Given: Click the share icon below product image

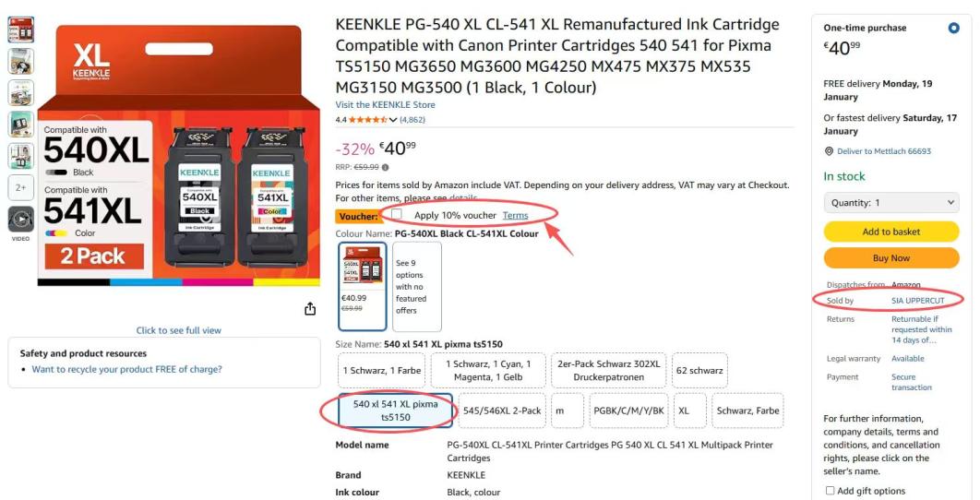Looking at the screenshot, I should (310, 309).
